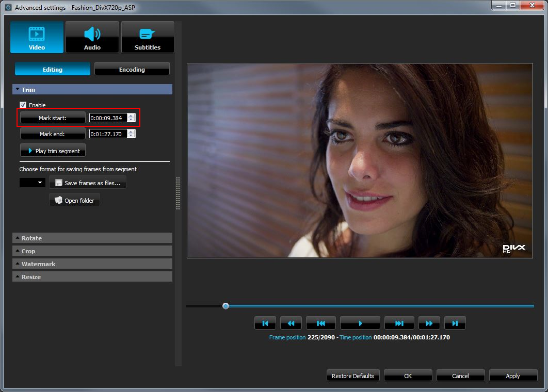Switch to the Subtitles panel
Image resolution: width=548 pixels, height=392 pixels.
[x=148, y=37]
